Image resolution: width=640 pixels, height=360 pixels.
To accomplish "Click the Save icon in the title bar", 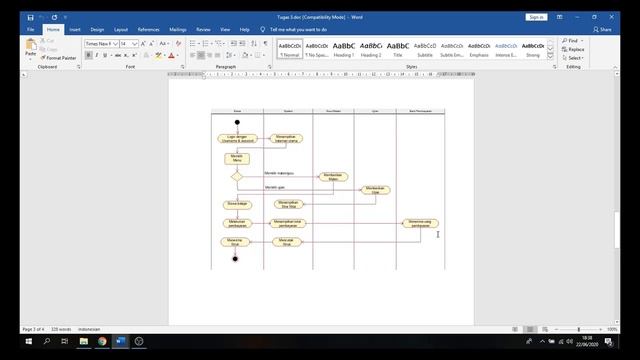I will (x=30, y=18).
